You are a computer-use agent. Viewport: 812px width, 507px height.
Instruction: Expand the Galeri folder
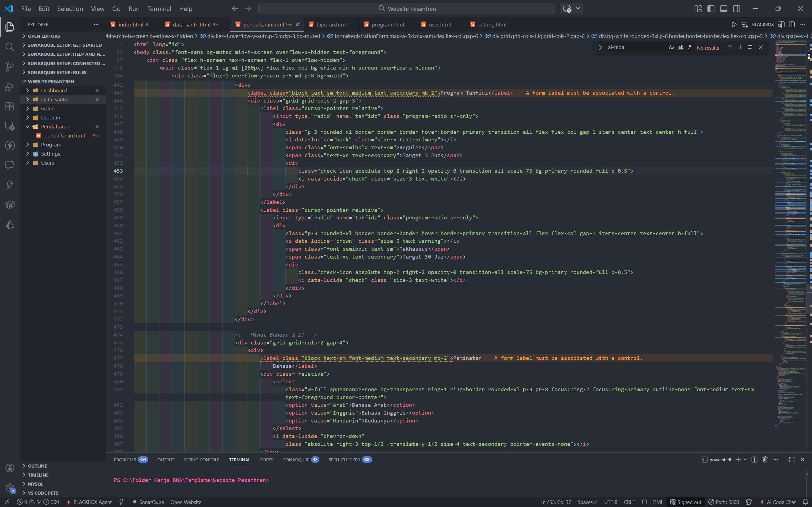point(48,108)
